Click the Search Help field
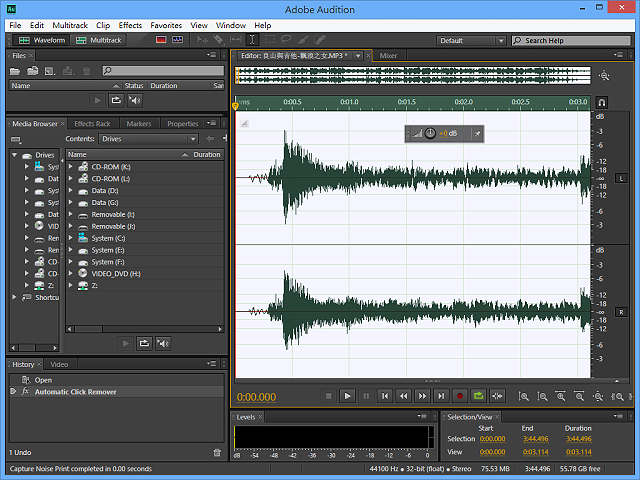Image resolution: width=640 pixels, height=480 pixels. tap(571, 40)
